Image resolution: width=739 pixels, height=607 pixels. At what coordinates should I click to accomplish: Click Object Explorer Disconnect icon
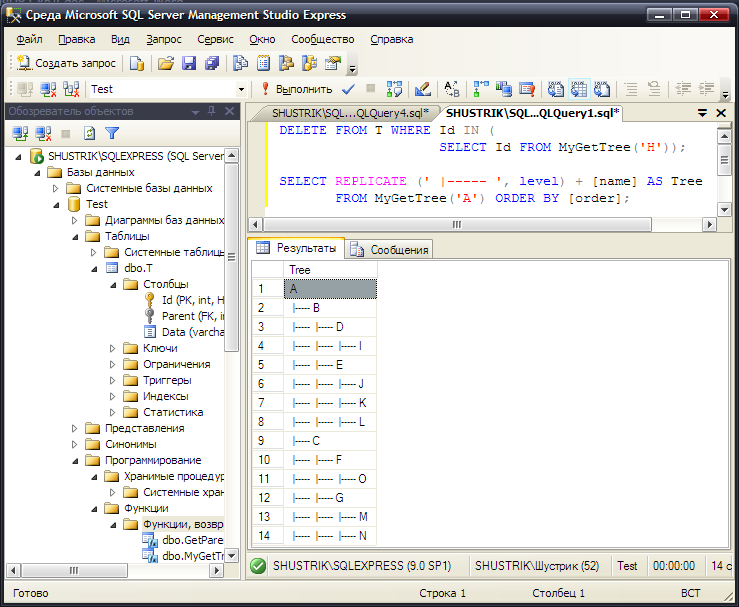click(x=43, y=134)
